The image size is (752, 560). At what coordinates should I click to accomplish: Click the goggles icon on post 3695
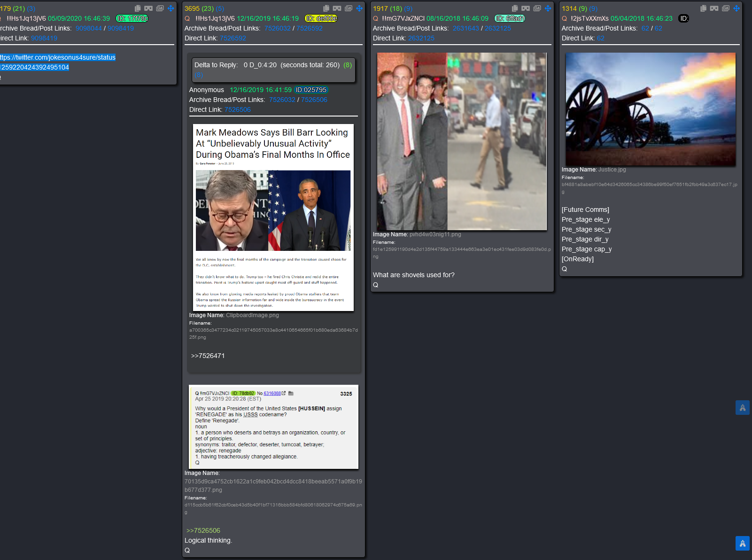(x=337, y=8)
